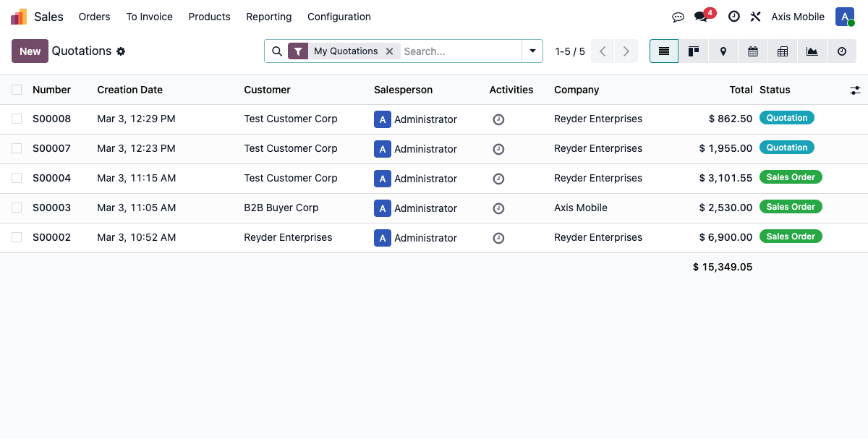This screenshot has width=868, height=439.
Task: Select the checkbox for order S00007
Action: [x=17, y=148]
